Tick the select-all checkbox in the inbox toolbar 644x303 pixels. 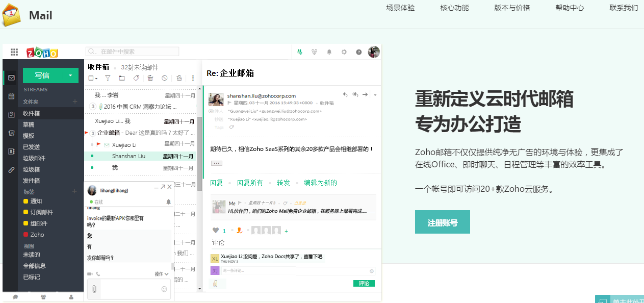(91, 78)
